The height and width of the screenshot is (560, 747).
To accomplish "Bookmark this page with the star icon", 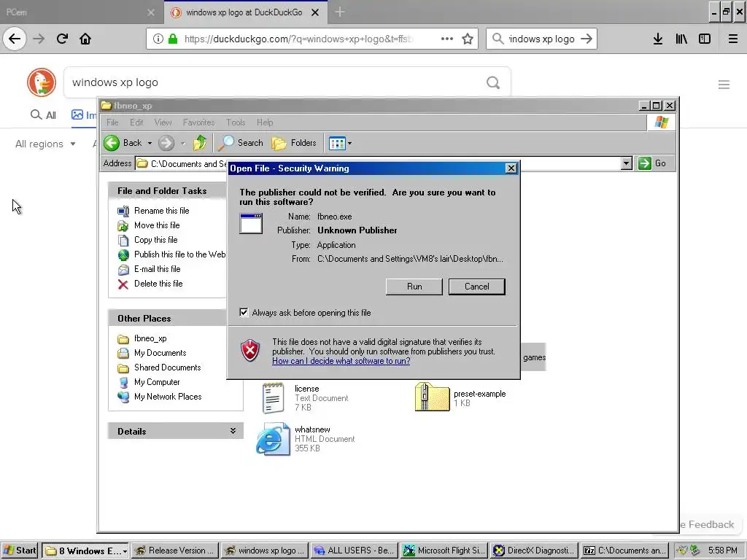I will (x=468, y=39).
